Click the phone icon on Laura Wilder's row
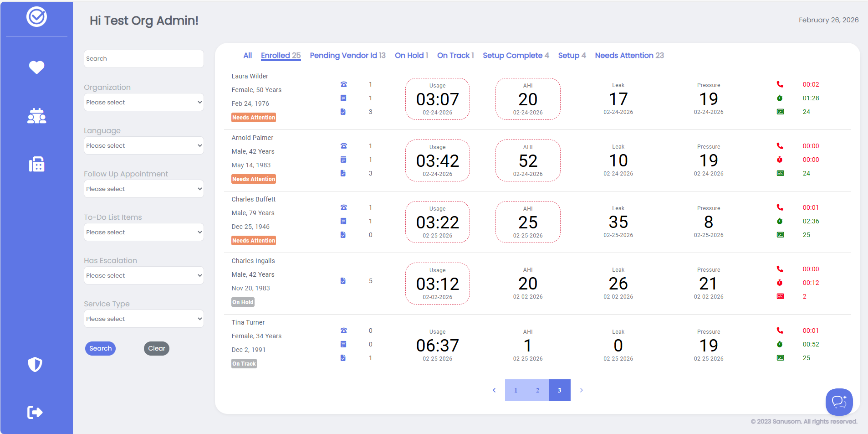The image size is (868, 434). pyautogui.click(x=344, y=84)
